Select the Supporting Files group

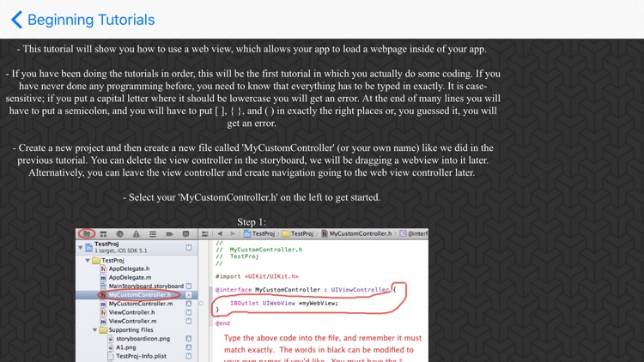126,330
